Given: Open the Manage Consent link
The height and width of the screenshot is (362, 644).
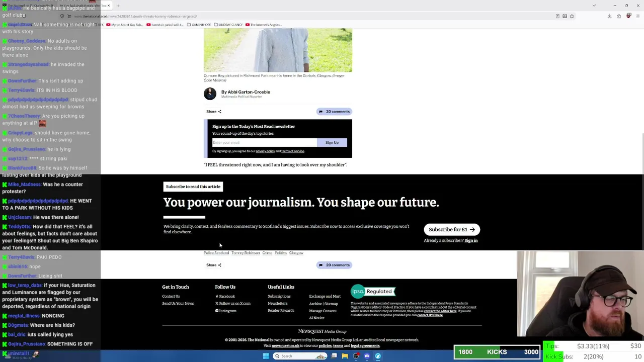Looking at the screenshot, I should 323,311.
